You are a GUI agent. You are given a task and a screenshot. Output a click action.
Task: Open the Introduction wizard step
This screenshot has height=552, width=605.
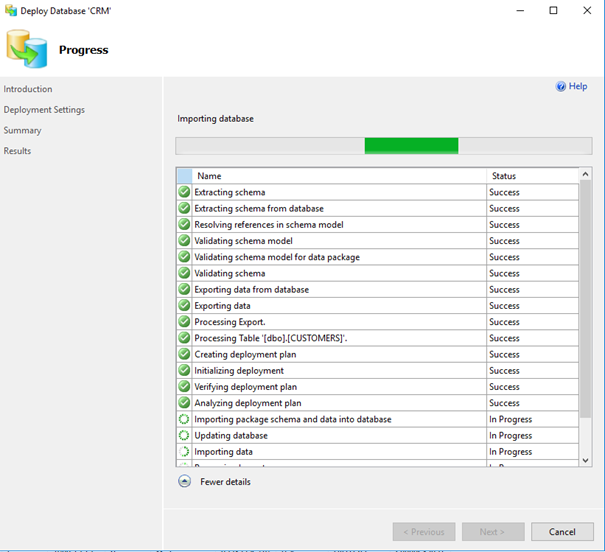point(28,89)
